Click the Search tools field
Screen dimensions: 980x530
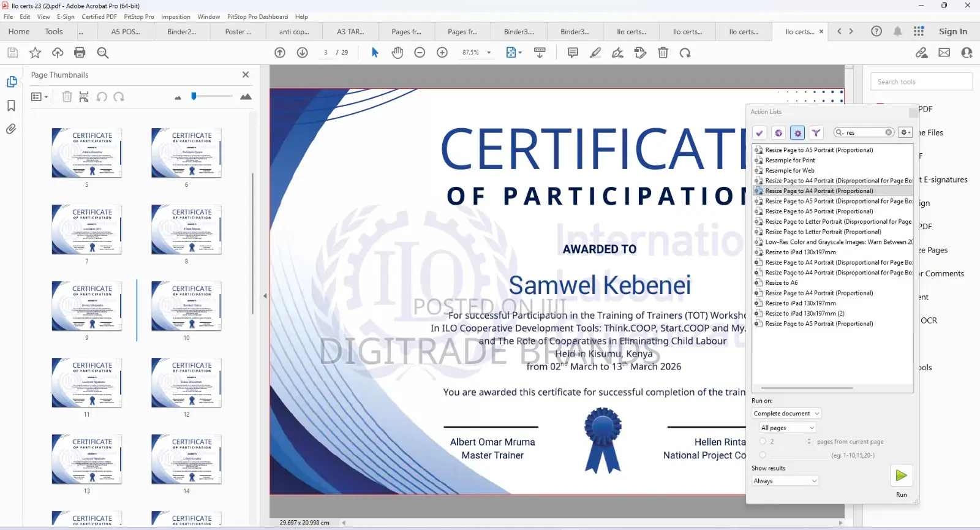[x=921, y=81]
